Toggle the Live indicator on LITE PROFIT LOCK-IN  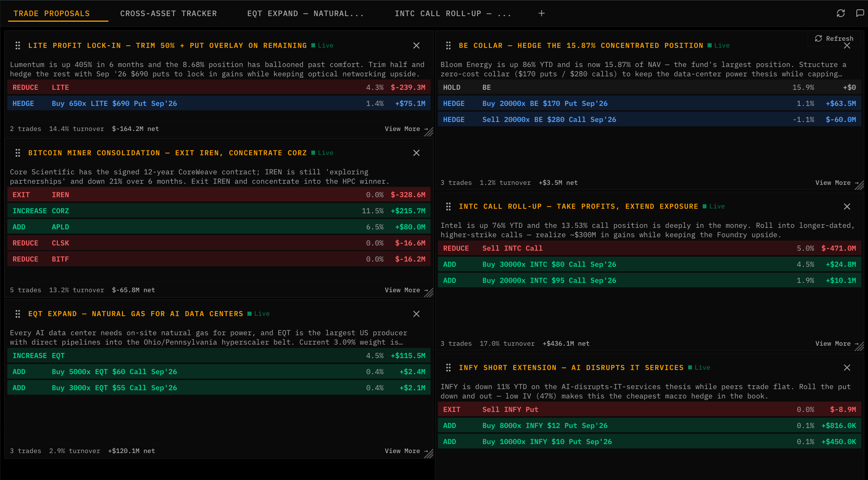click(322, 45)
